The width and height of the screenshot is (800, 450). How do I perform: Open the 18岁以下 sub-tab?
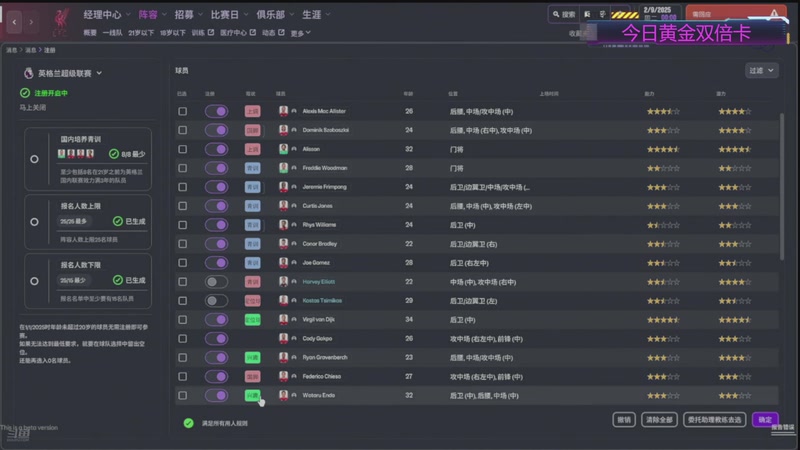point(172,33)
